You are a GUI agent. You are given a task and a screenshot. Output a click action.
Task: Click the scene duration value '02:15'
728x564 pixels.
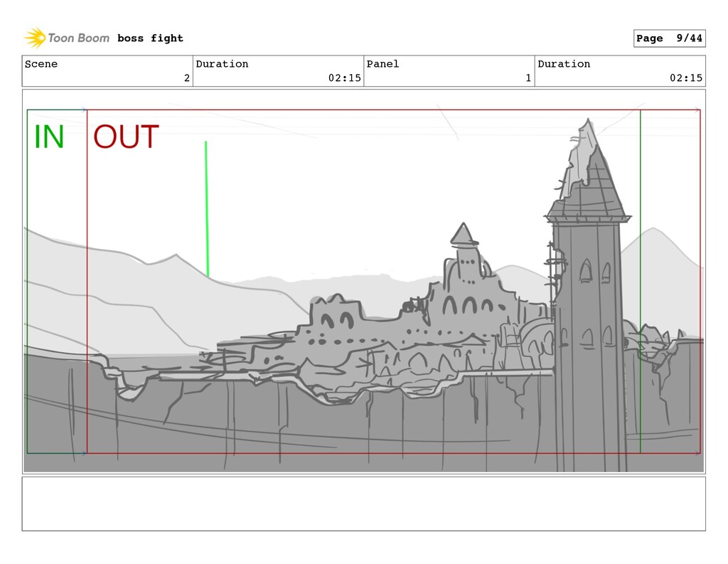pyautogui.click(x=345, y=78)
